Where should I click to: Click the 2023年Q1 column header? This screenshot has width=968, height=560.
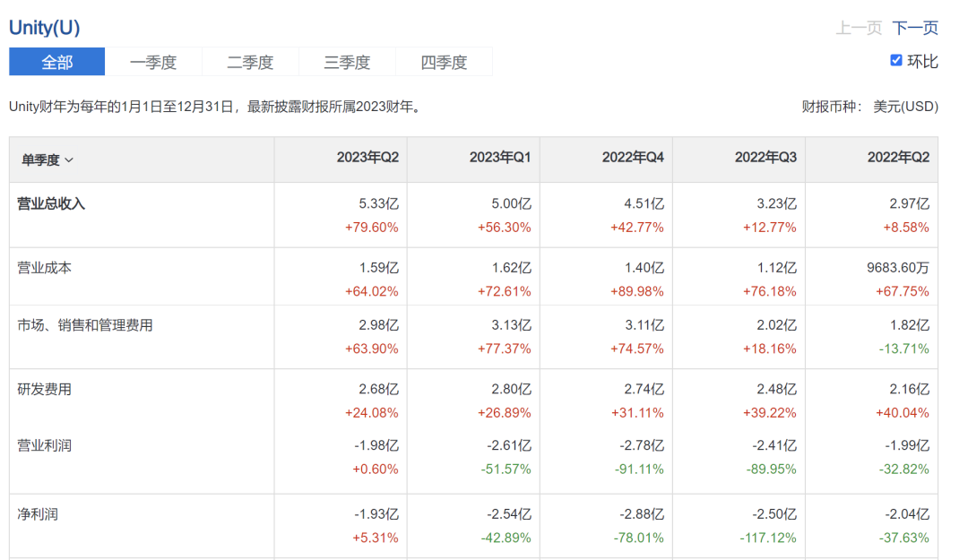tap(500, 157)
